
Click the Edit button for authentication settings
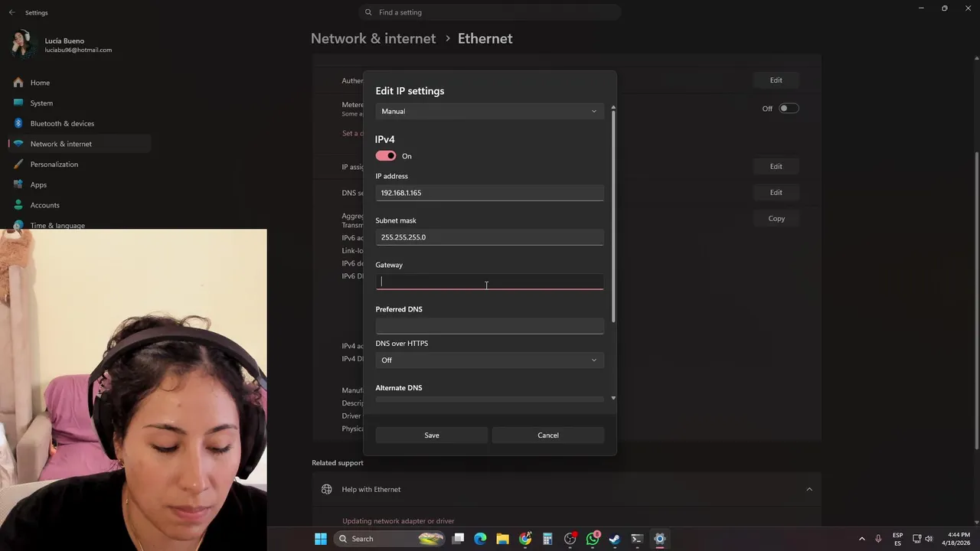pyautogui.click(x=776, y=80)
